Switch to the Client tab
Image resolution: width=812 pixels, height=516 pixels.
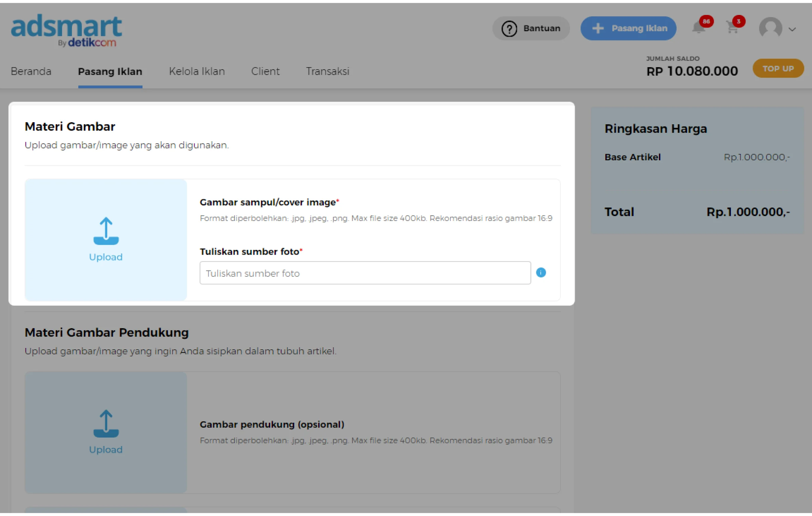(x=265, y=71)
